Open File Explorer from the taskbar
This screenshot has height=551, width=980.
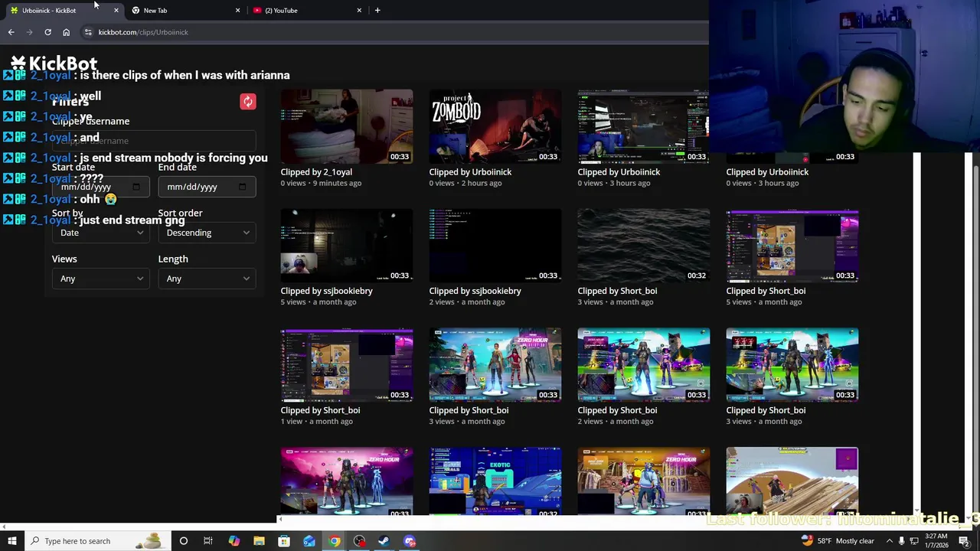pos(259,541)
